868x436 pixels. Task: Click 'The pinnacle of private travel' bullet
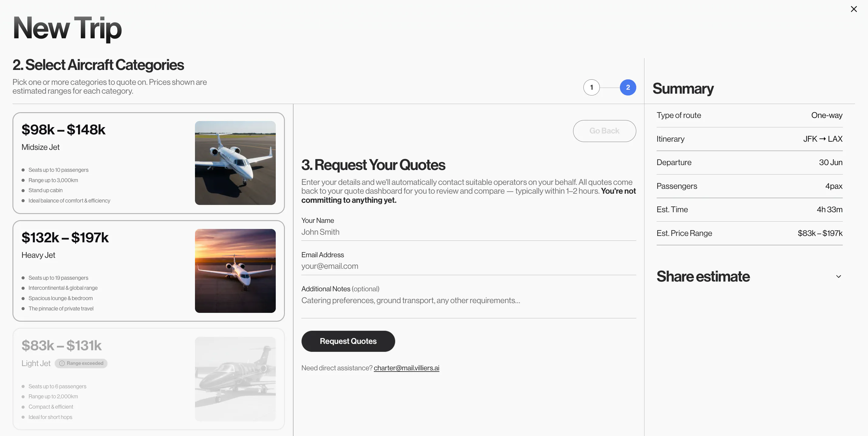61,309
